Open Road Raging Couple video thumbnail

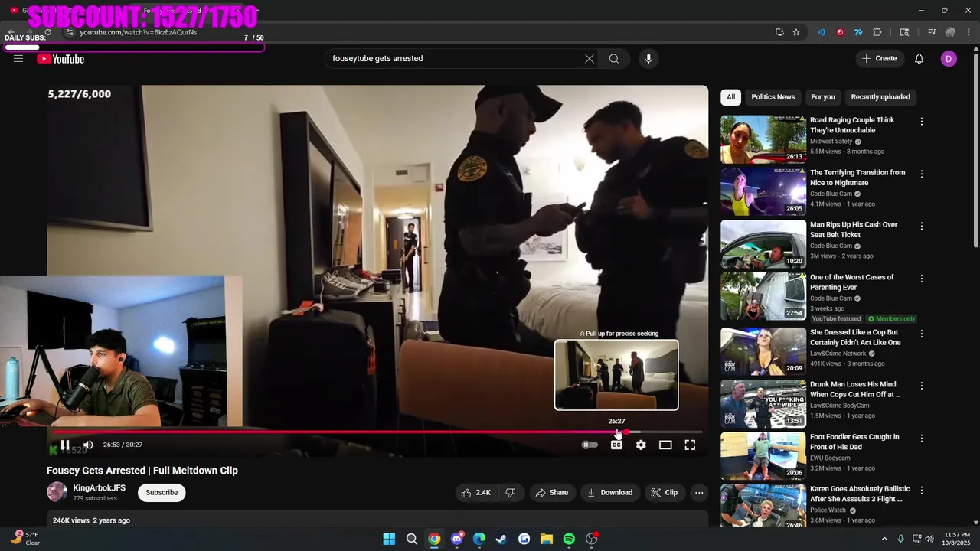pos(763,139)
